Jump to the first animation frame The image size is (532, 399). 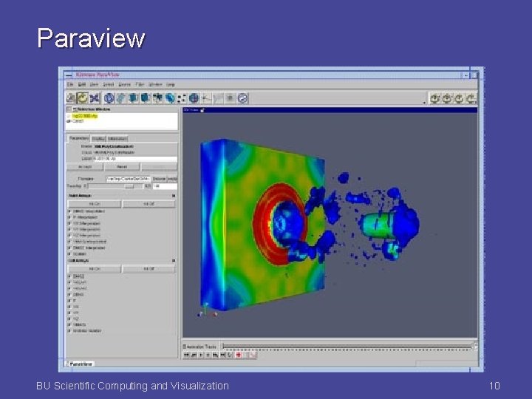pos(187,355)
